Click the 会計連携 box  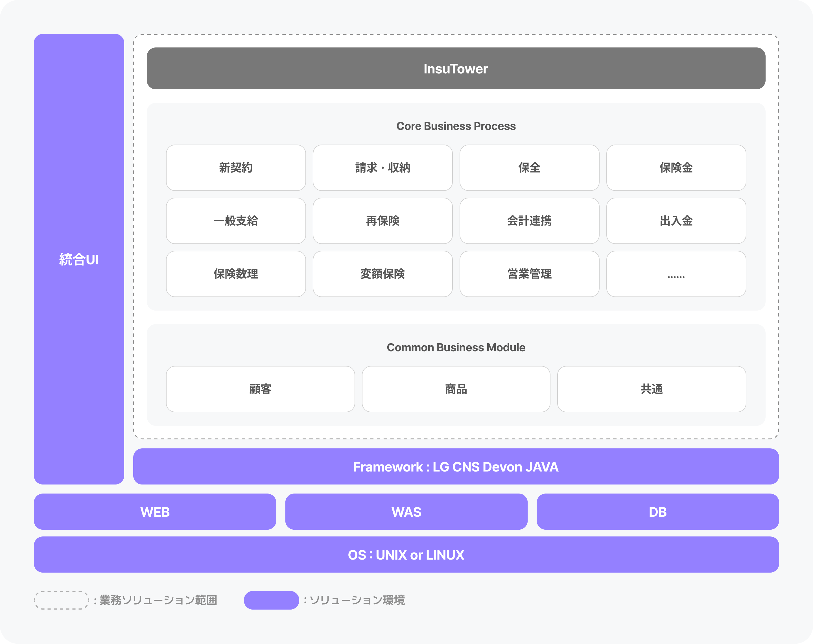[529, 221]
